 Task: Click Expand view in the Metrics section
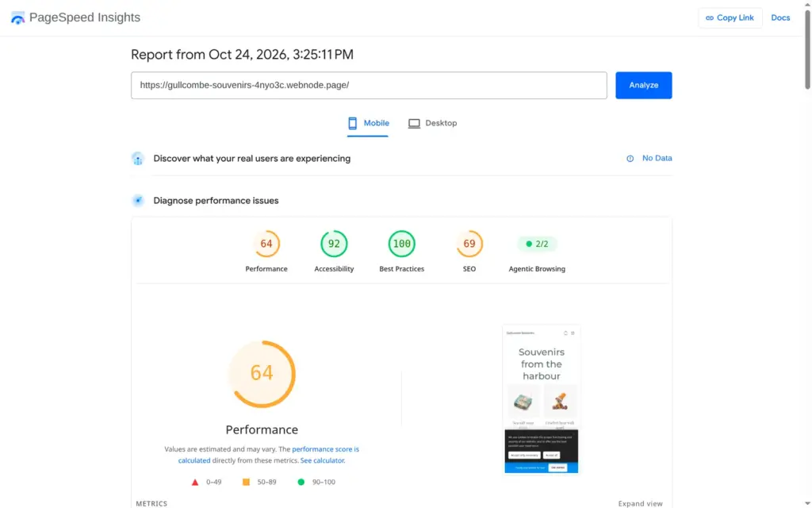[640, 503]
